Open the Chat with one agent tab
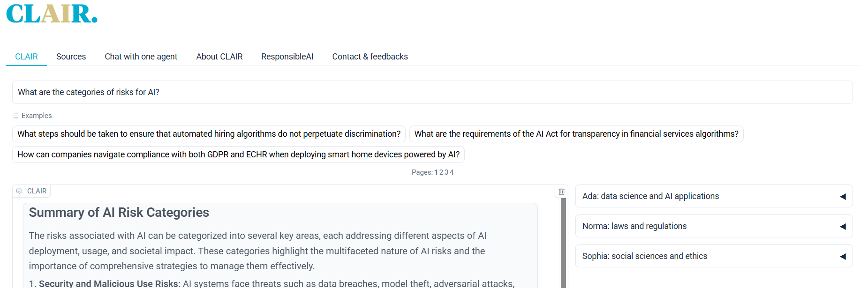The image size is (868, 288). (x=141, y=57)
